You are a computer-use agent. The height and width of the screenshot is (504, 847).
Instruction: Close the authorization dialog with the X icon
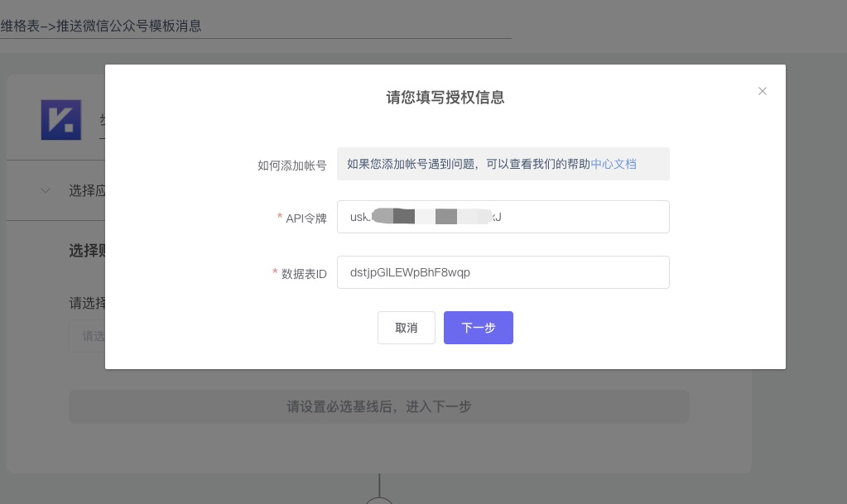click(763, 91)
